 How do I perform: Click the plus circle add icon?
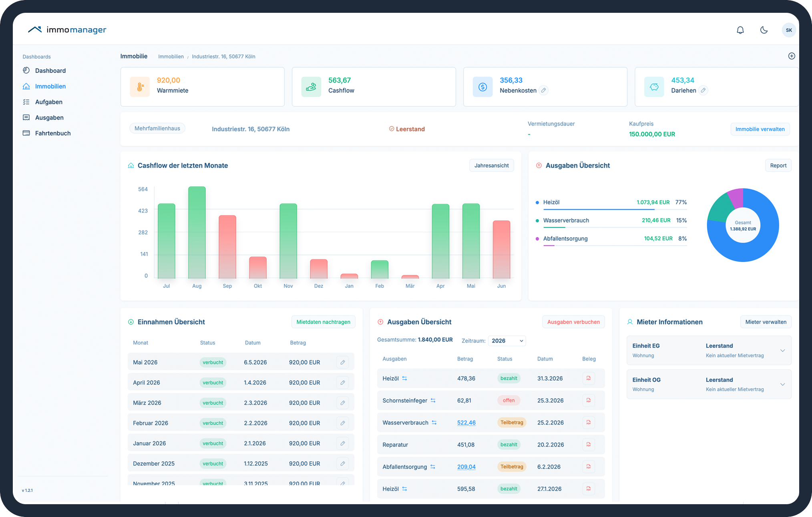(x=792, y=56)
